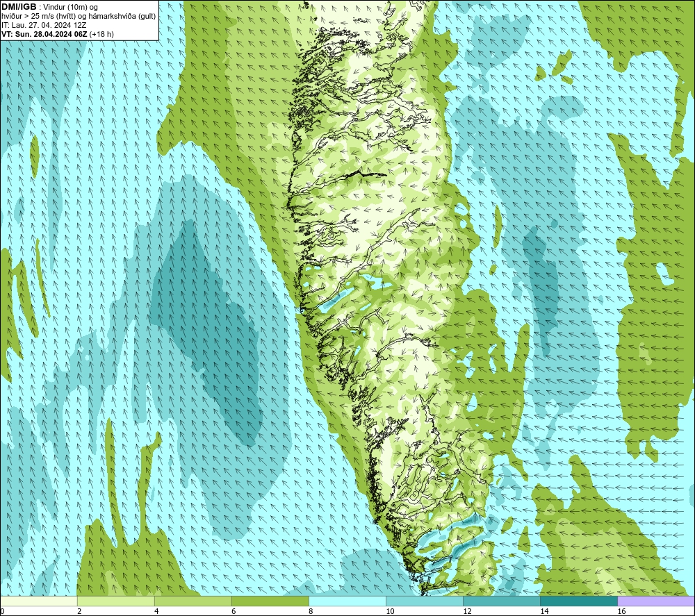Click the 'IT: Lau. 27. 04. 2024 12Z' line

pos(43,25)
